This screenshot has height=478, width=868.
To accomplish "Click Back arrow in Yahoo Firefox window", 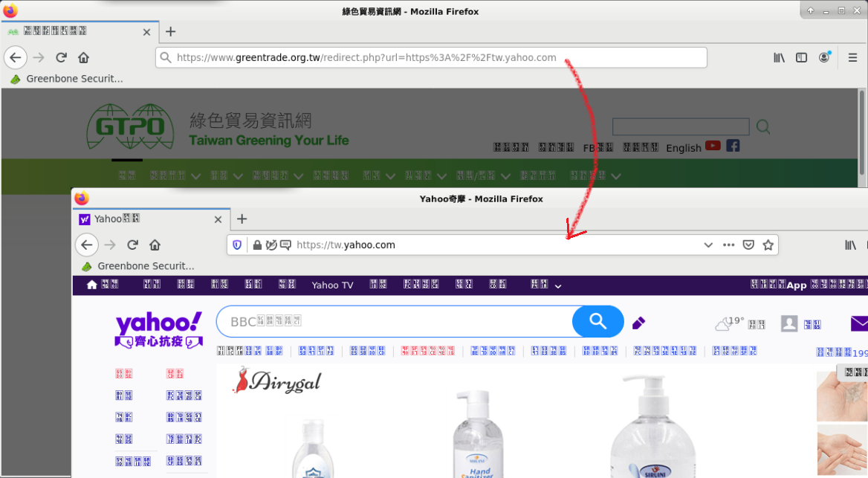I will 87,245.
